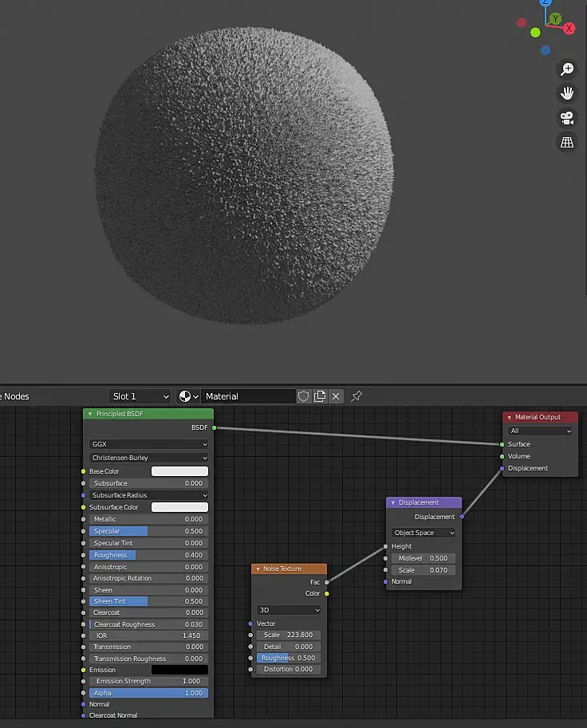Click the negative Z axis gizmo dot

tap(546, 50)
